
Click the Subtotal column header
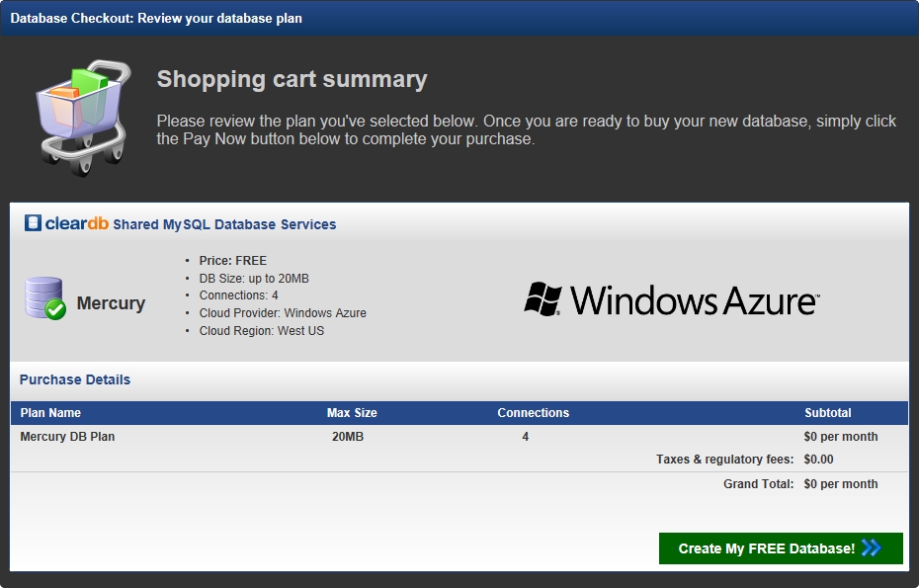point(827,413)
